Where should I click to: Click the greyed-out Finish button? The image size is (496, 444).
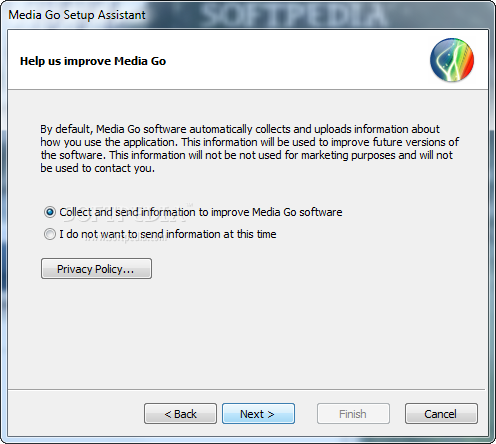pos(353,414)
